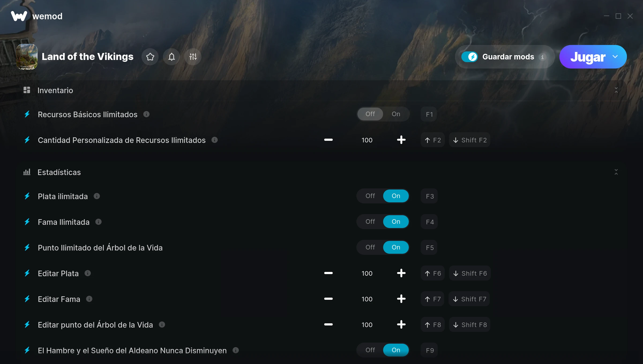The image size is (643, 364).
Task: Click the F3 hotkey for Plata ilimitada
Action: pyautogui.click(x=429, y=196)
